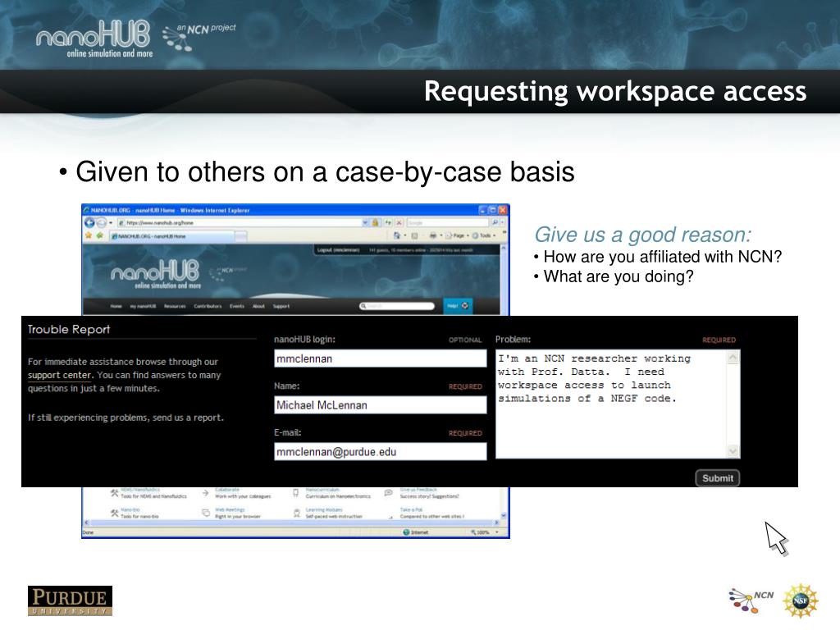840x630 pixels.
Task: Open the Contributors nav item
Action: (x=208, y=307)
